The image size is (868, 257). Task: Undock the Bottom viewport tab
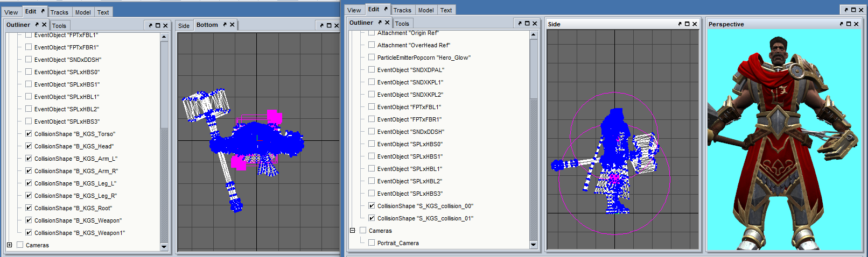(x=225, y=25)
